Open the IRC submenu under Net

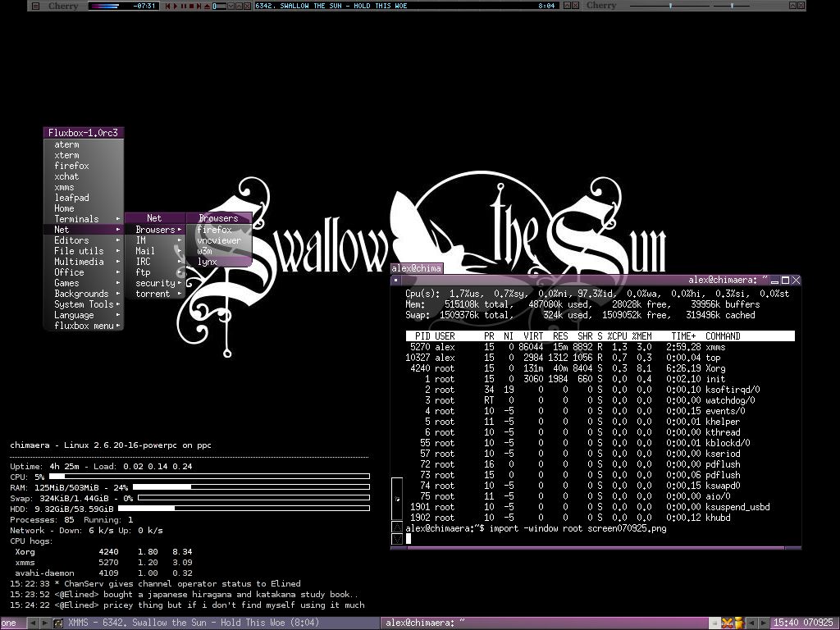155,262
